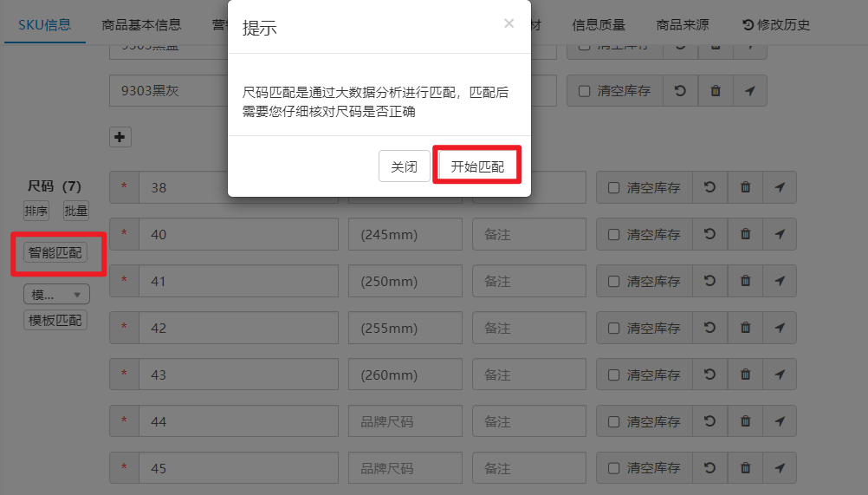Viewport: 868px width, 495px height.
Task: Click the arrow icon in size 42 row
Action: (780, 328)
